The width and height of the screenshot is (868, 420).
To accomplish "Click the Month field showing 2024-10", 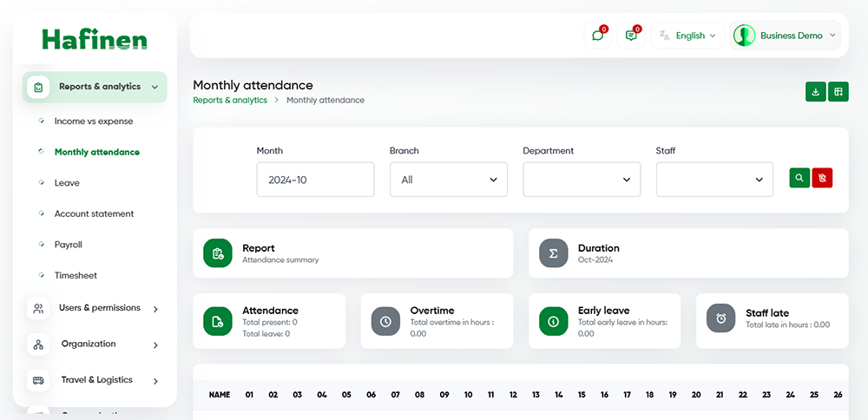I will coord(316,180).
